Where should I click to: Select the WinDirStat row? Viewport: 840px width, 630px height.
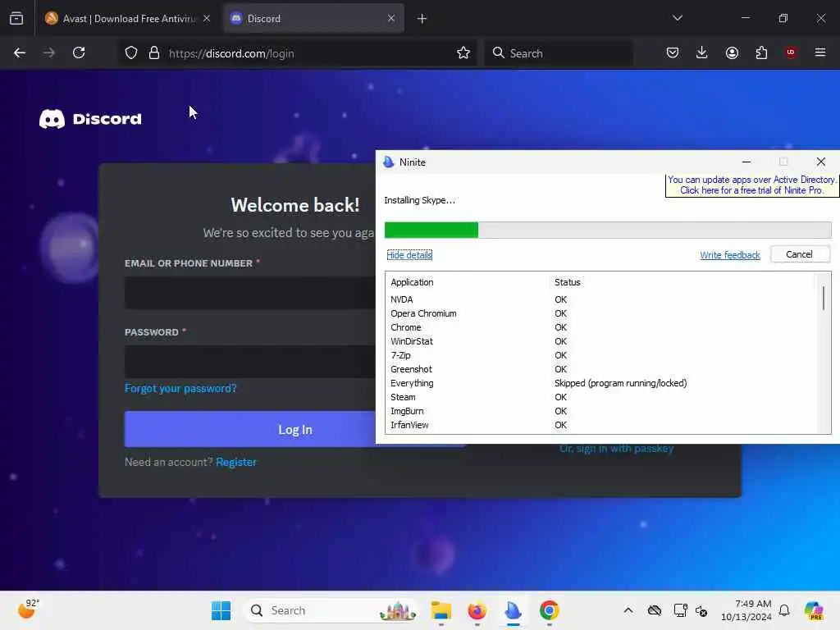tap(601, 341)
